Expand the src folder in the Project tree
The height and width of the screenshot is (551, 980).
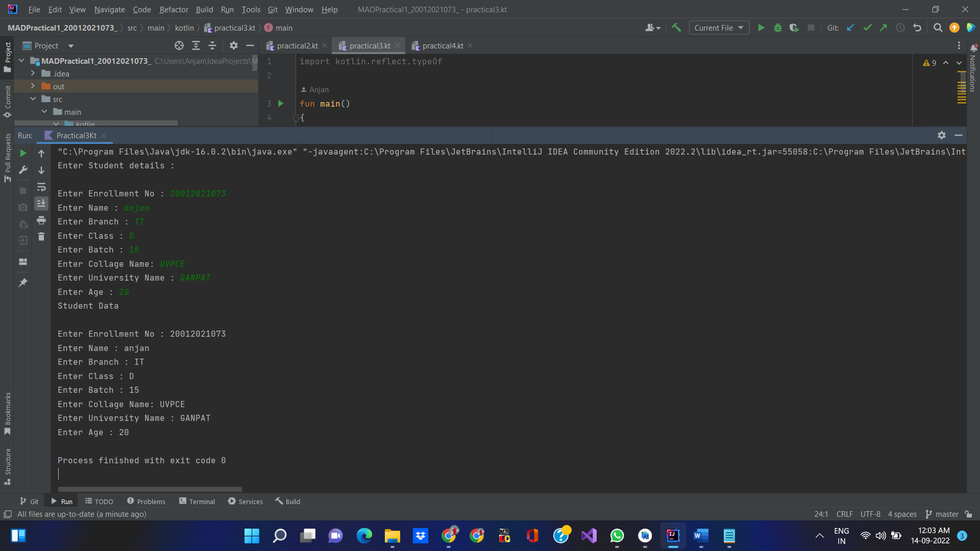(x=34, y=99)
